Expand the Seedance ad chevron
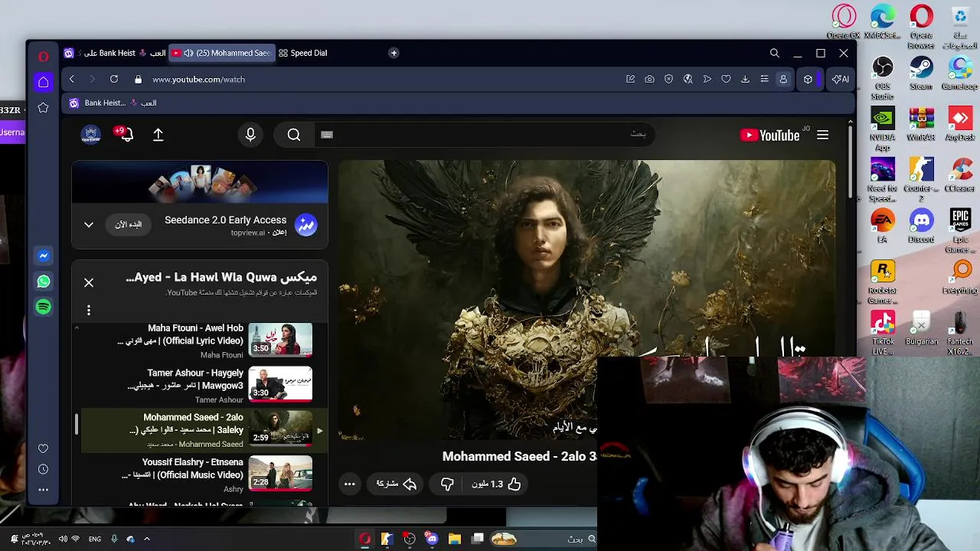 tap(89, 225)
